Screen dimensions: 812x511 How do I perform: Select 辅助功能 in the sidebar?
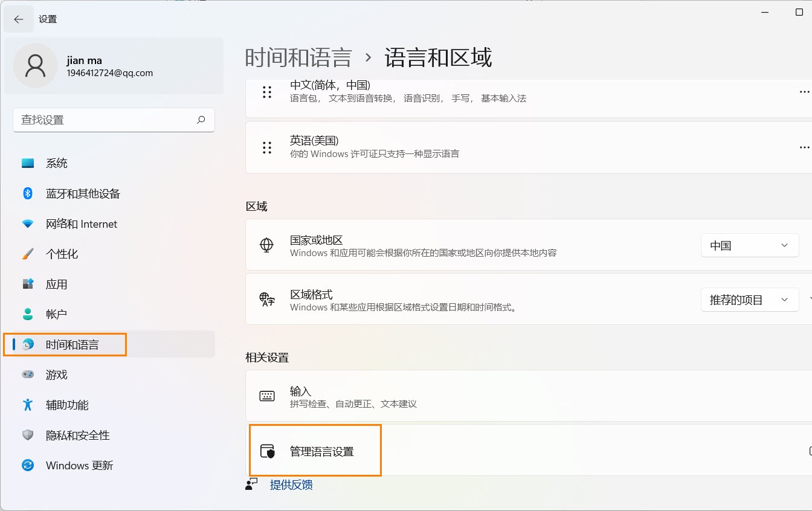114,405
